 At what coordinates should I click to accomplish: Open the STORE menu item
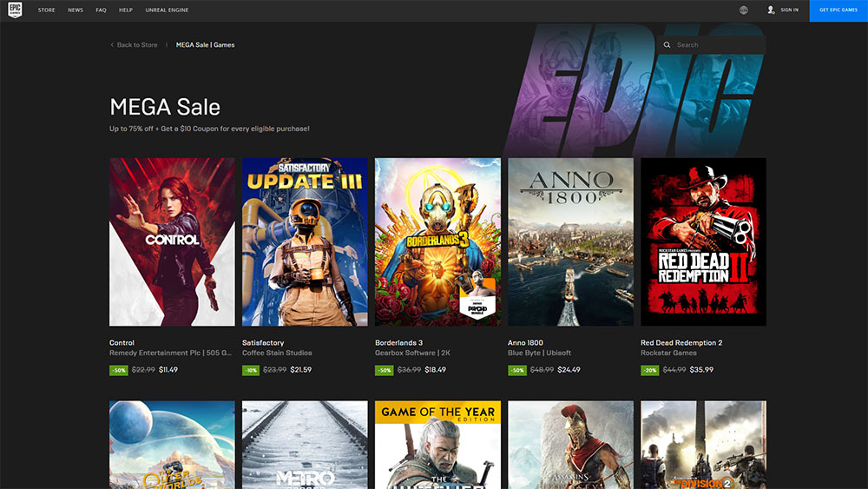coord(47,10)
